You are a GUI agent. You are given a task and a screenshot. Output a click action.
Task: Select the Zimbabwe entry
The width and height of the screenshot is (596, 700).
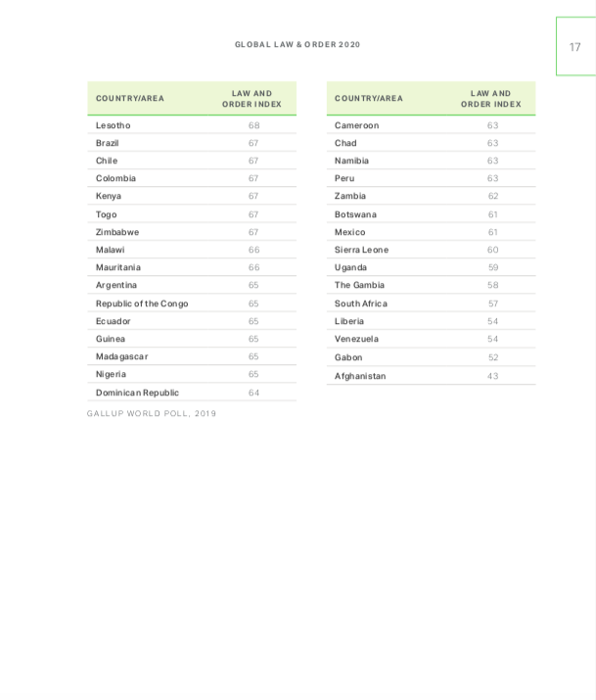click(x=117, y=232)
